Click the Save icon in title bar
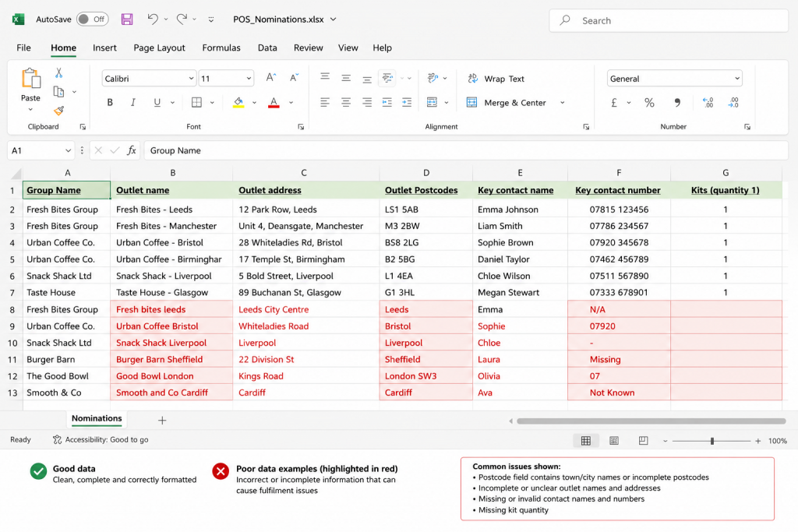 [x=127, y=19]
